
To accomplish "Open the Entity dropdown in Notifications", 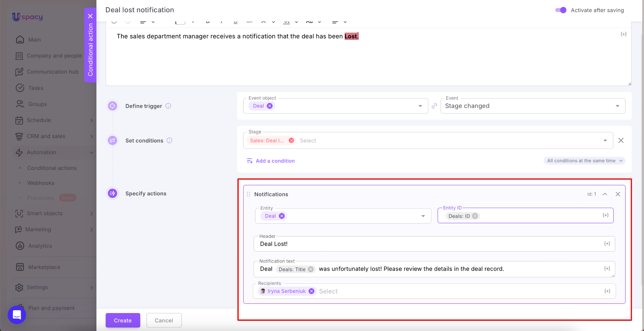I will tap(423, 216).
